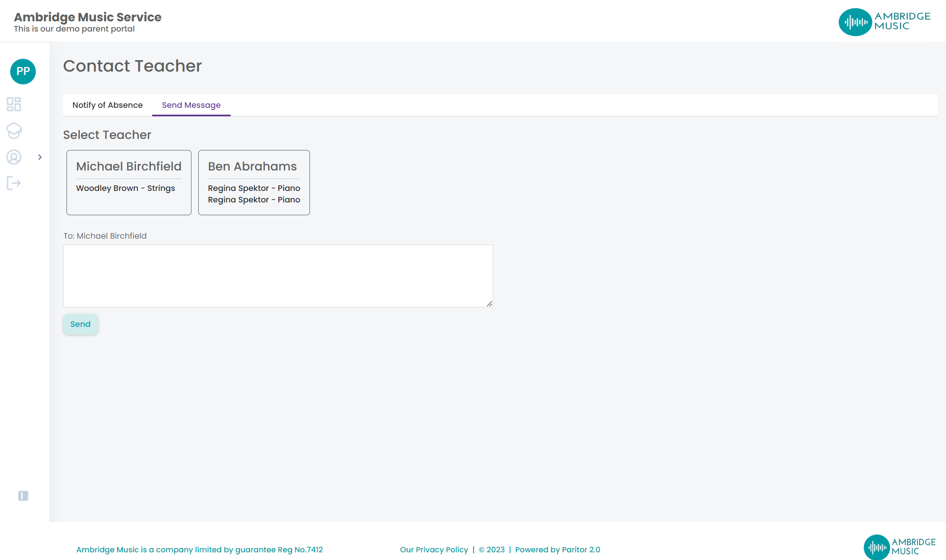Click the Send button

(x=81, y=324)
